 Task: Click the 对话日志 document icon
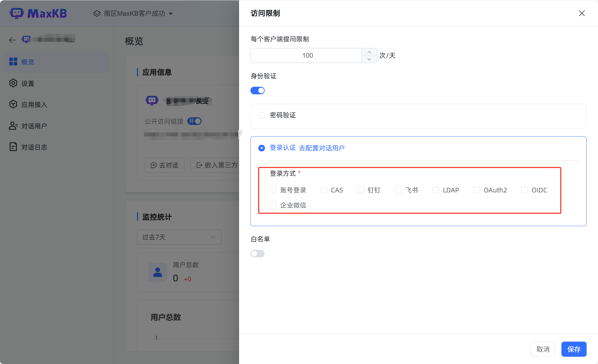(x=13, y=147)
